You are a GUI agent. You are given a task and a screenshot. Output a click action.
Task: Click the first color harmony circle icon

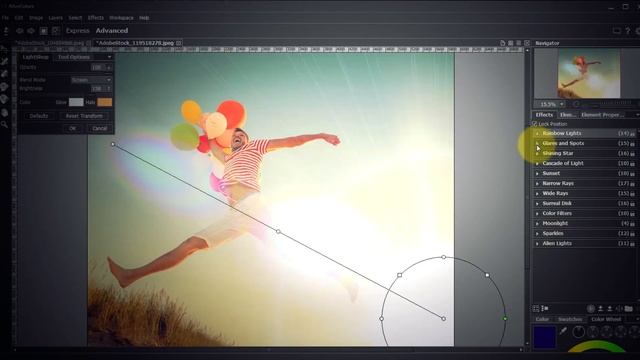point(578,332)
